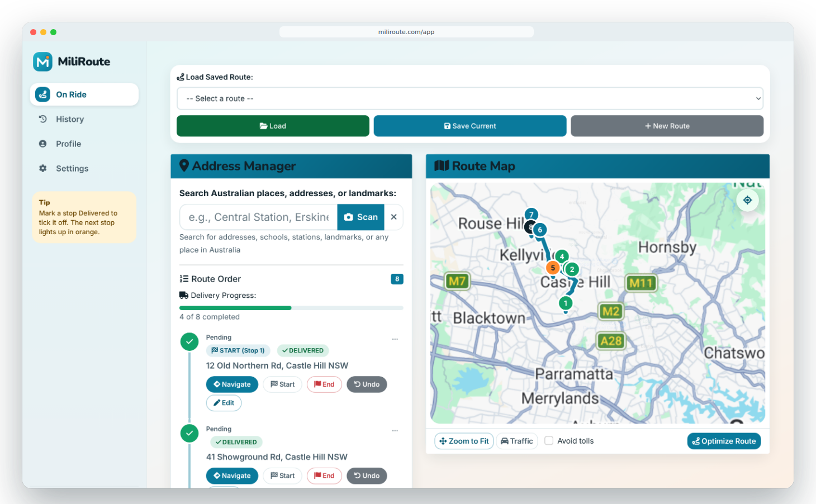This screenshot has width=816, height=504.
Task: Set 41 Showground Rd as End
Action: pos(324,476)
